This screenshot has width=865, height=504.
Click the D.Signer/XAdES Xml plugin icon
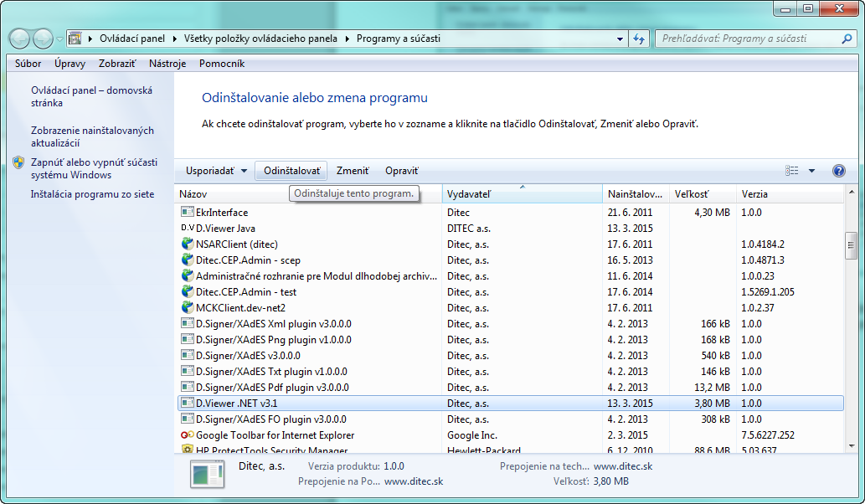(x=188, y=323)
